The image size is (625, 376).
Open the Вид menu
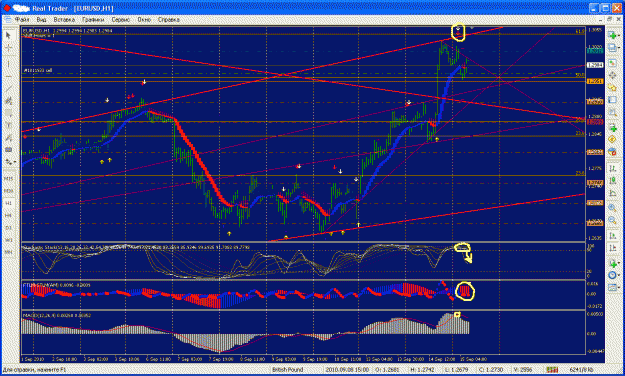41,19
